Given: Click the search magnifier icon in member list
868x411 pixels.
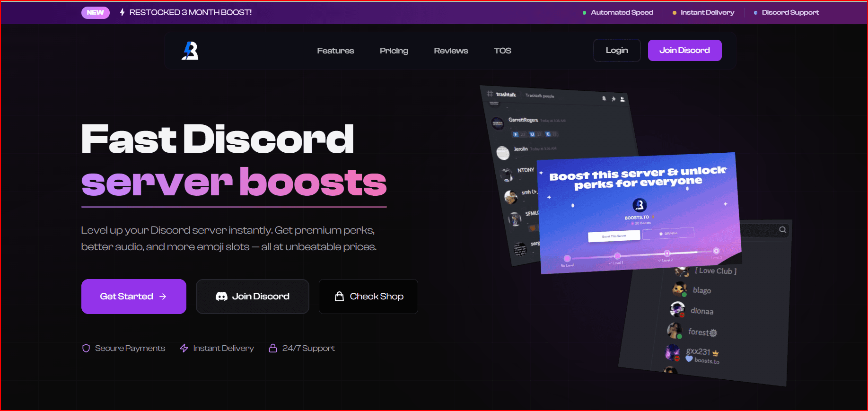Looking at the screenshot, I should coord(783,230).
